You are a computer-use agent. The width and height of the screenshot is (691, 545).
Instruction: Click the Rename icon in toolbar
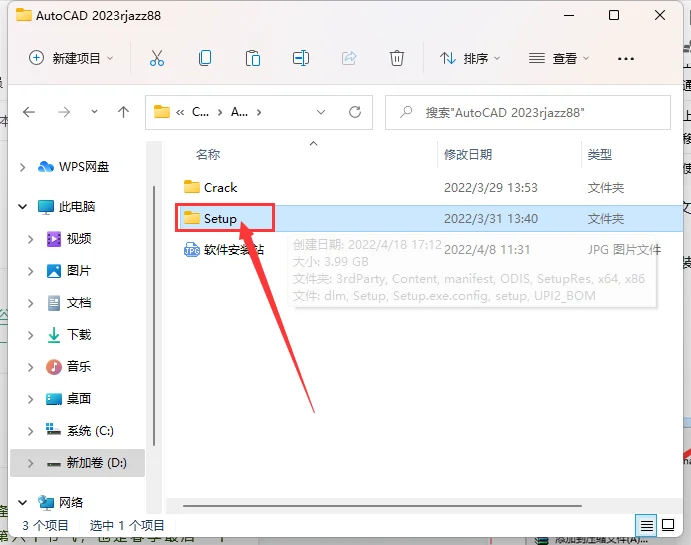tap(301, 58)
